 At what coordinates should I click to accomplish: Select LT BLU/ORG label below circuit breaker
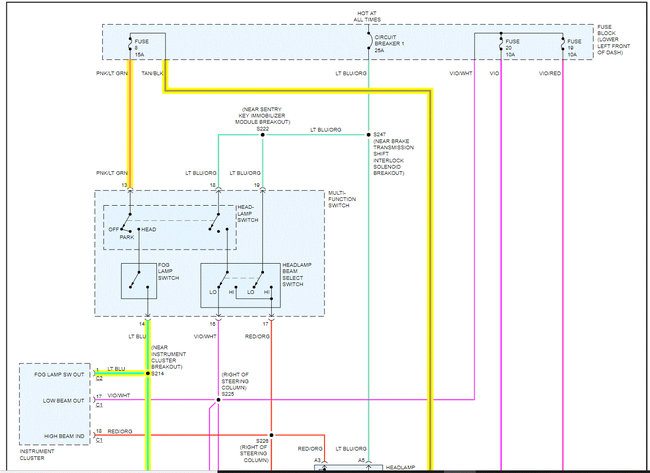(x=351, y=73)
